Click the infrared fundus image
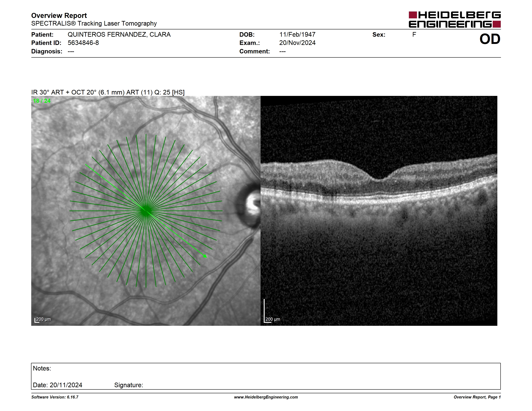The height and width of the screenshot is (411, 532). (146, 211)
